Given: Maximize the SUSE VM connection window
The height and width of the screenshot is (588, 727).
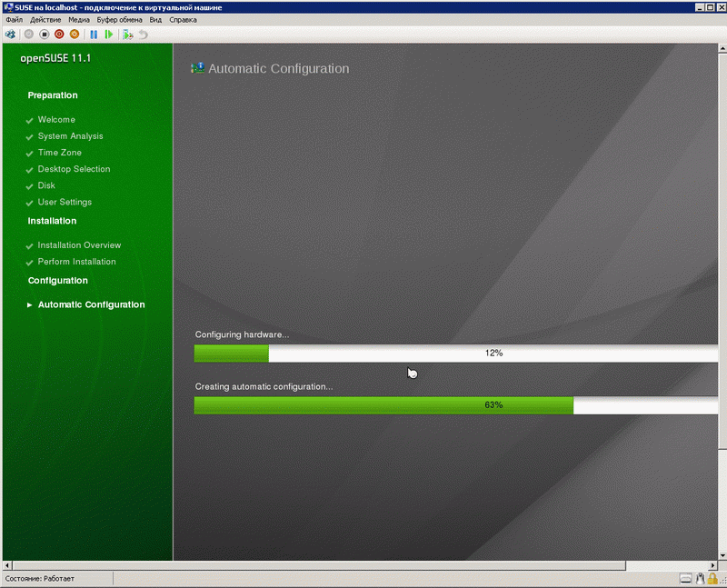Looking at the screenshot, I should tap(710, 7).
